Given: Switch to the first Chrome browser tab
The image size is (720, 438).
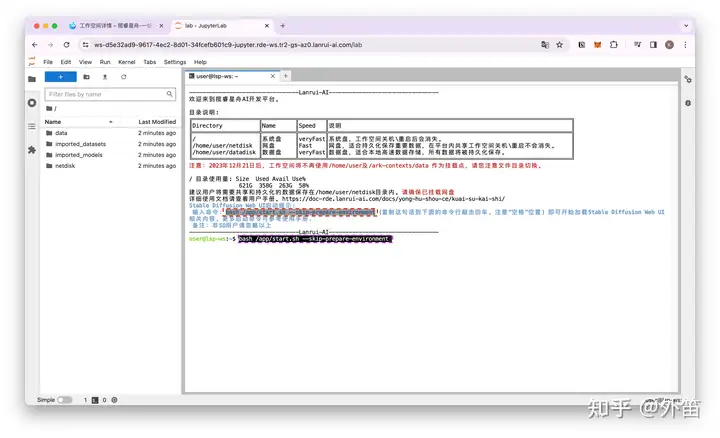Looking at the screenshot, I should 117,26.
